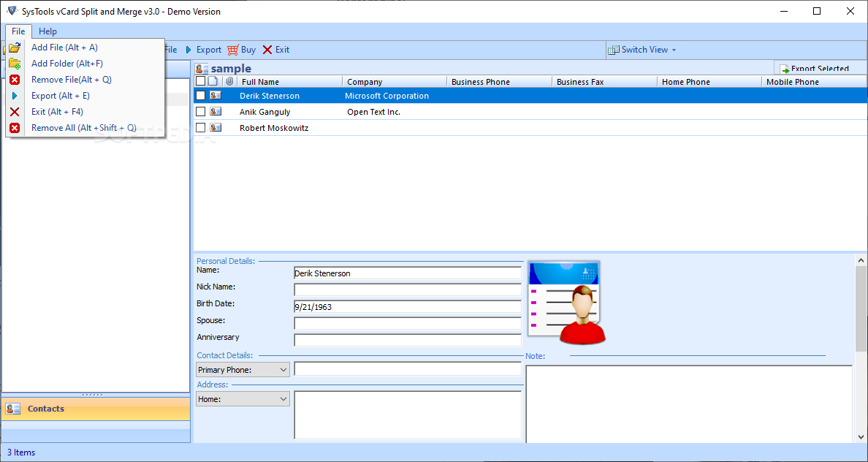The width and height of the screenshot is (868, 462).
Task: Click the Nick Name input field
Action: tap(408, 289)
